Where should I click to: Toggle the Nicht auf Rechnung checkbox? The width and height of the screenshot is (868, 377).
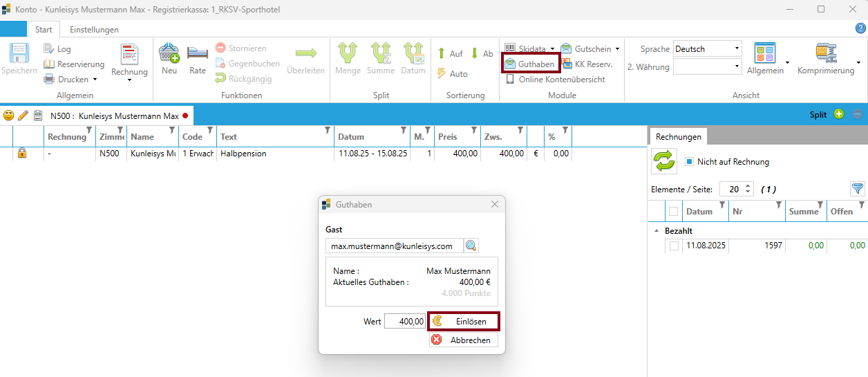[x=688, y=162]
